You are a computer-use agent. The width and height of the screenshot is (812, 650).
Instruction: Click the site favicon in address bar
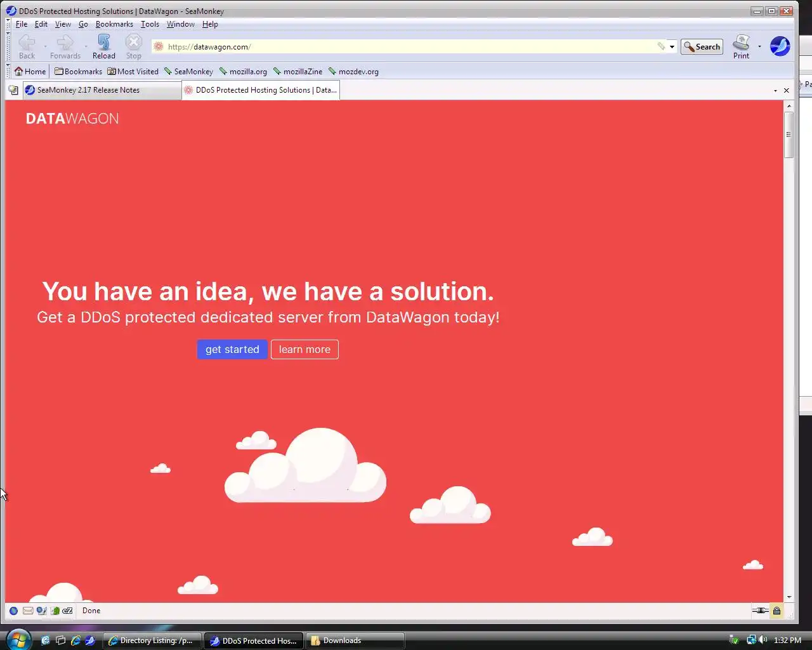point(159,46)
